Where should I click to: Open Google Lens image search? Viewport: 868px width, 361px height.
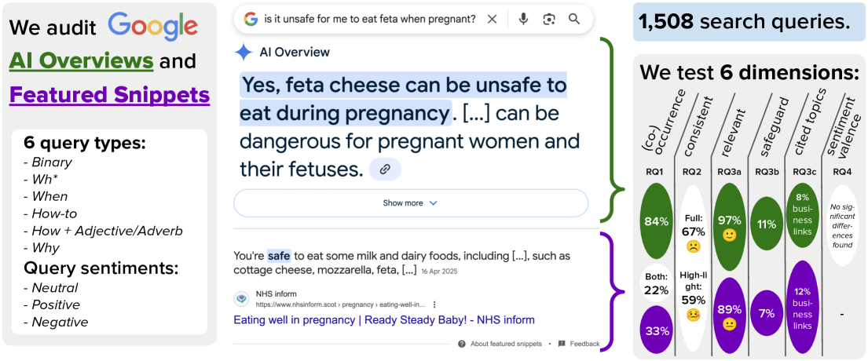[x=549, y=19]
